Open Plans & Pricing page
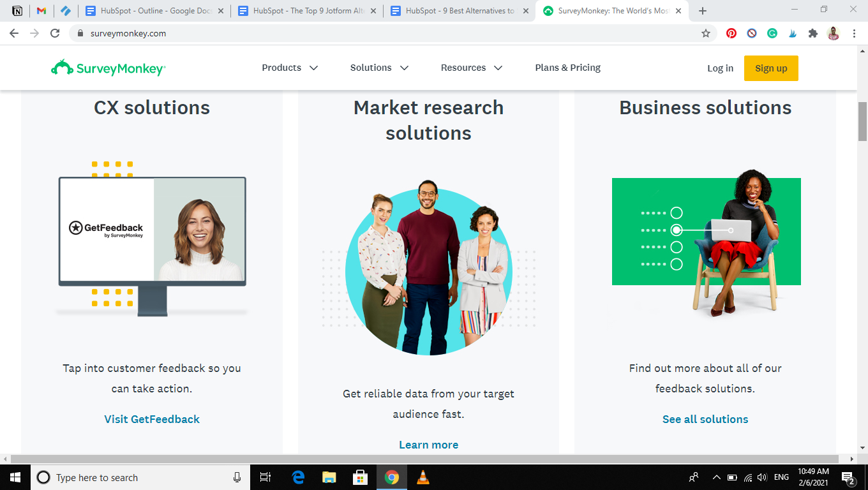 click(568, 68)
